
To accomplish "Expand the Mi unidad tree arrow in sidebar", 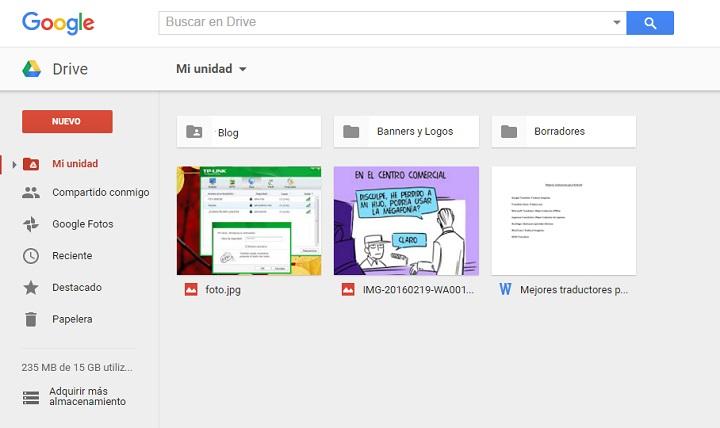I will (14, 164).
